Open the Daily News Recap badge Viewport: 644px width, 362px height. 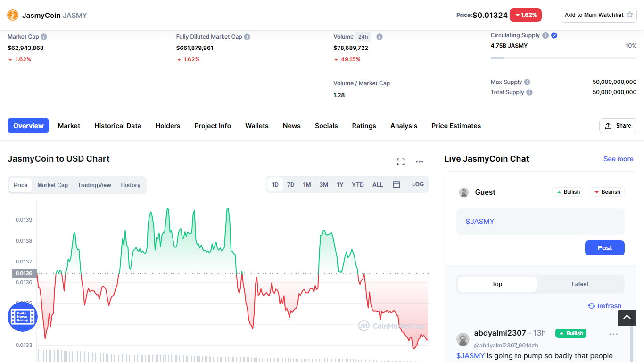(x=22, y=317)
